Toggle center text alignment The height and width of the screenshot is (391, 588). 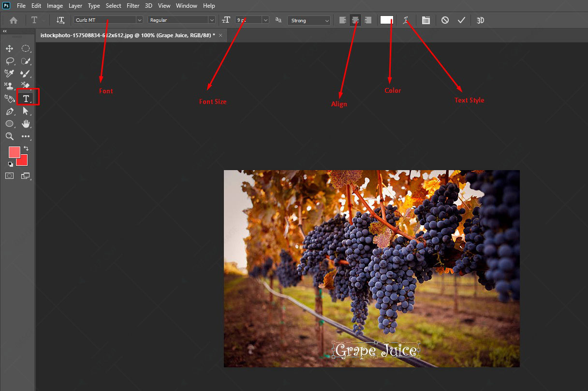pyautogui.click(x=355, y=20)
